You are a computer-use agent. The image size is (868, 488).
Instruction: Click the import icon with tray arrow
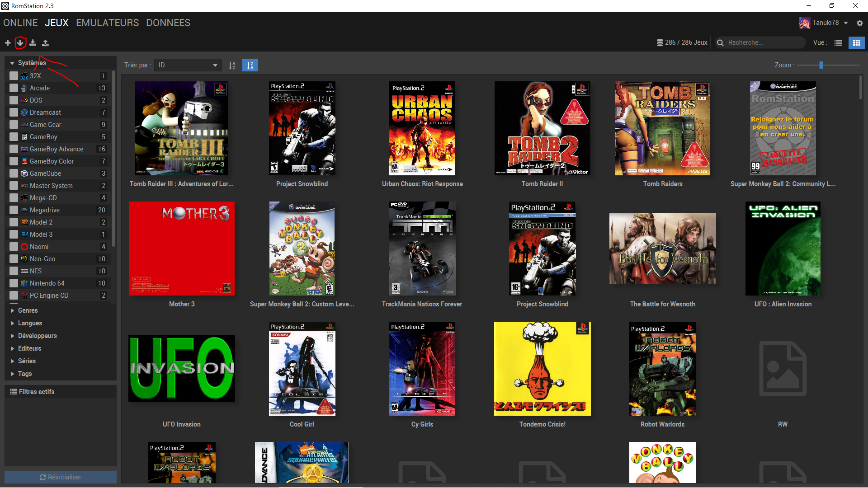(33, 43)
